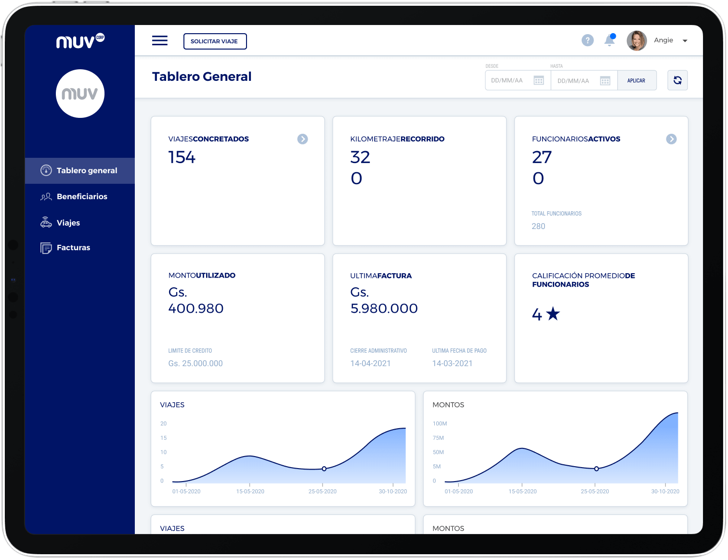Viewport: 728px width, 560px height.
Task: Click the refresh dashboard icon
Action: [x=677, y=80]
